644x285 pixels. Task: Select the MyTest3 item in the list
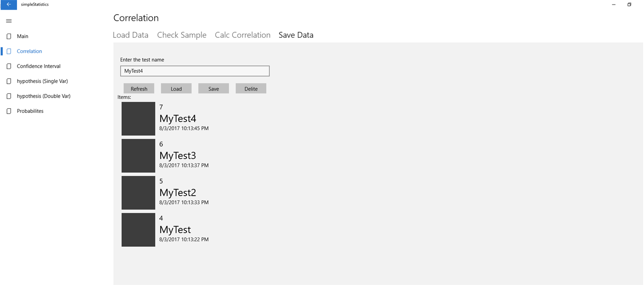177,155
